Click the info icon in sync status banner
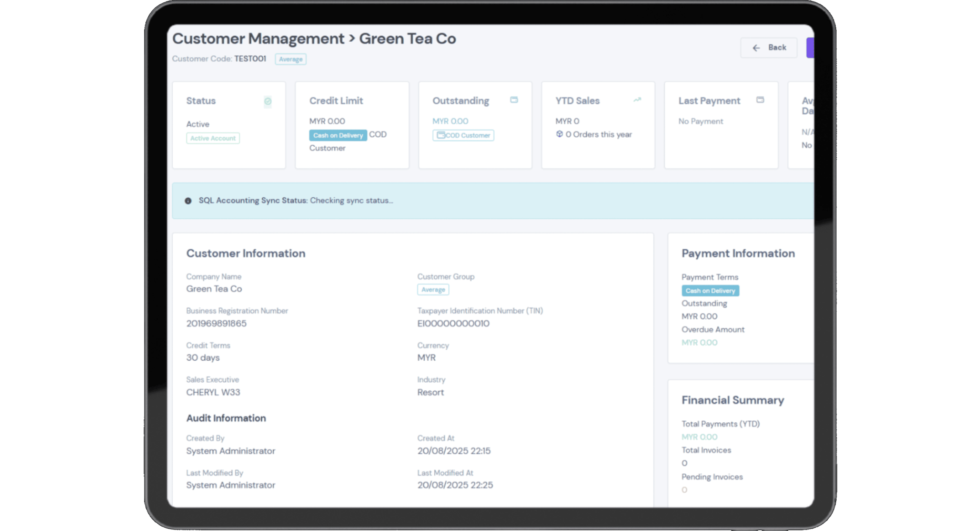Image resolution: width=980 pixels, height=531 pixels. [x=188, y=201]
